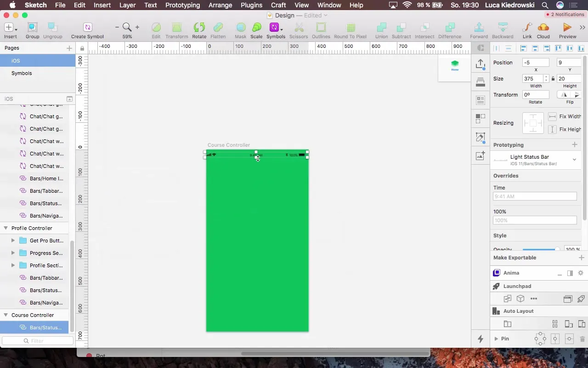Open the Layer menu
Screen dimensions: 588x368
pos(127,5)
